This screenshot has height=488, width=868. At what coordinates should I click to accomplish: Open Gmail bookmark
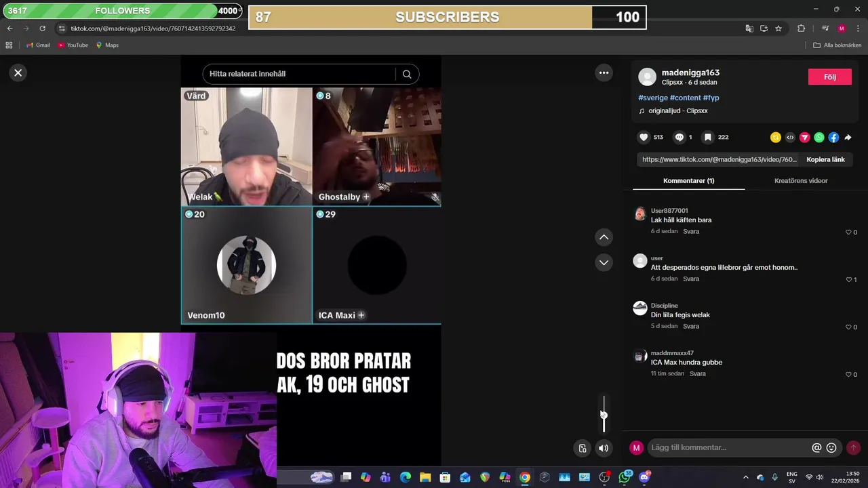pos(38,45)
